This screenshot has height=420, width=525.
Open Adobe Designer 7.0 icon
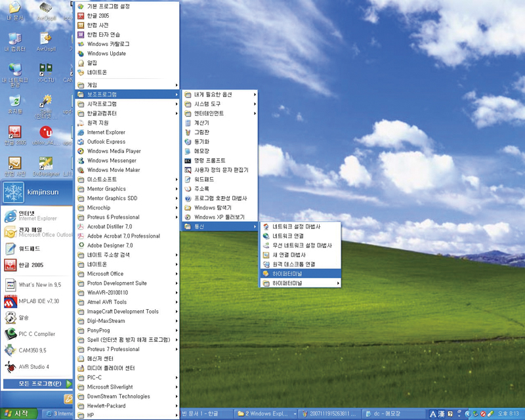[81, 245]
